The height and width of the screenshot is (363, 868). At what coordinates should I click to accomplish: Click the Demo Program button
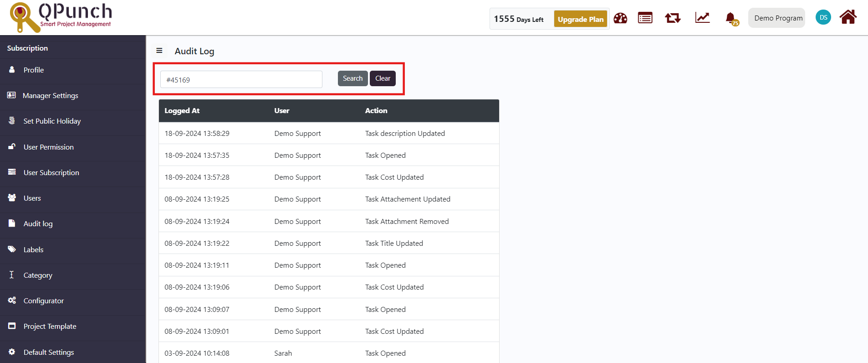pyautogui.click(x=777, y=18)
